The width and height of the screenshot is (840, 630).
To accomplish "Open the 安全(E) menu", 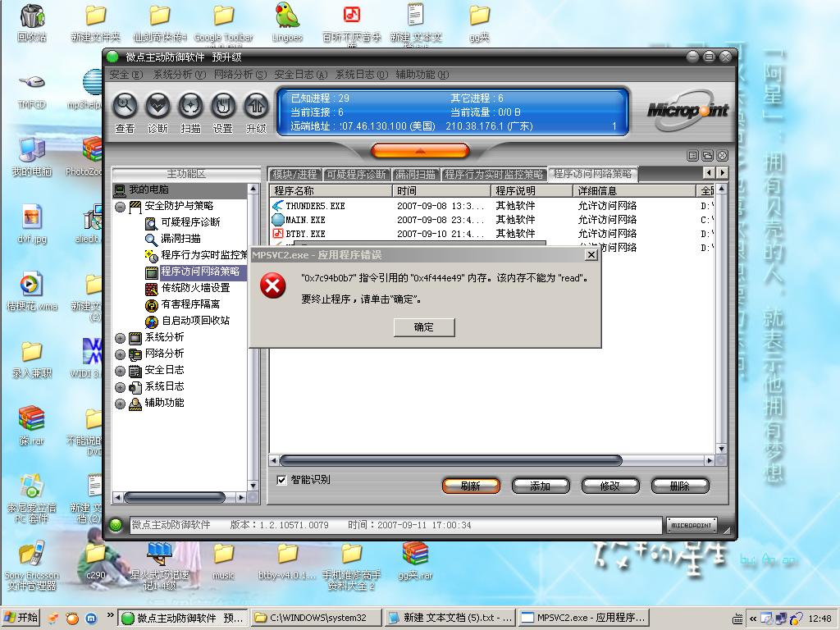I will tap(126, 75).
